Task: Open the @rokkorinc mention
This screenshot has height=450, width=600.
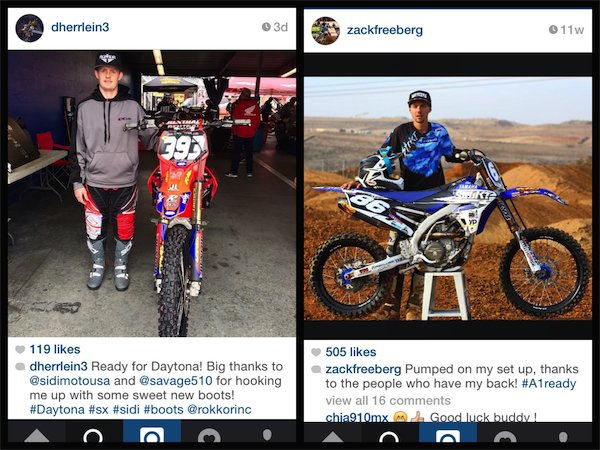Action: tap(219, 410)
